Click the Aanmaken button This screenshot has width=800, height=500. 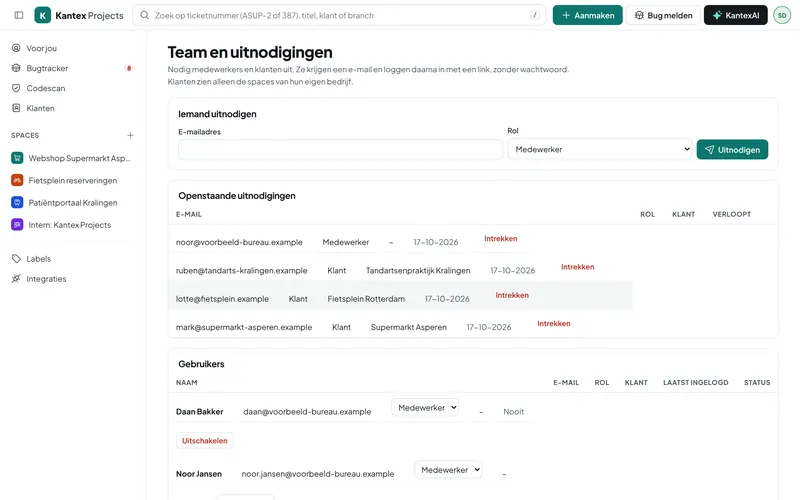point(587,15)
